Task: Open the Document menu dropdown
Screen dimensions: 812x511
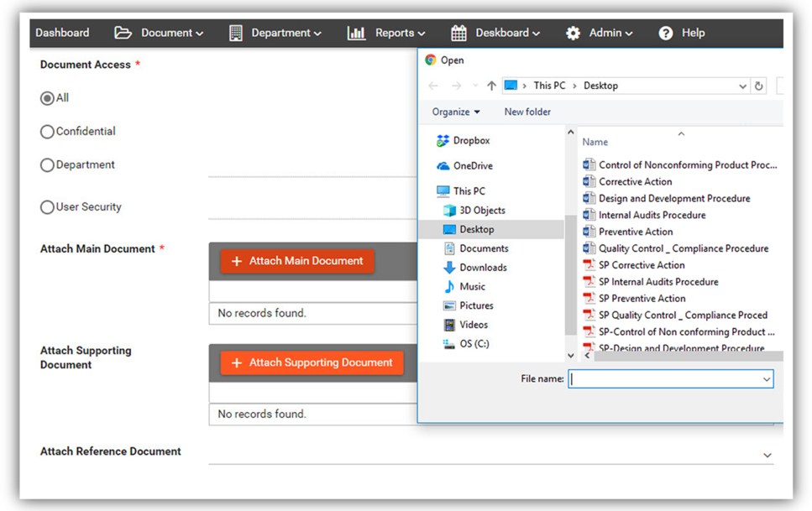Action: (172, 33)
